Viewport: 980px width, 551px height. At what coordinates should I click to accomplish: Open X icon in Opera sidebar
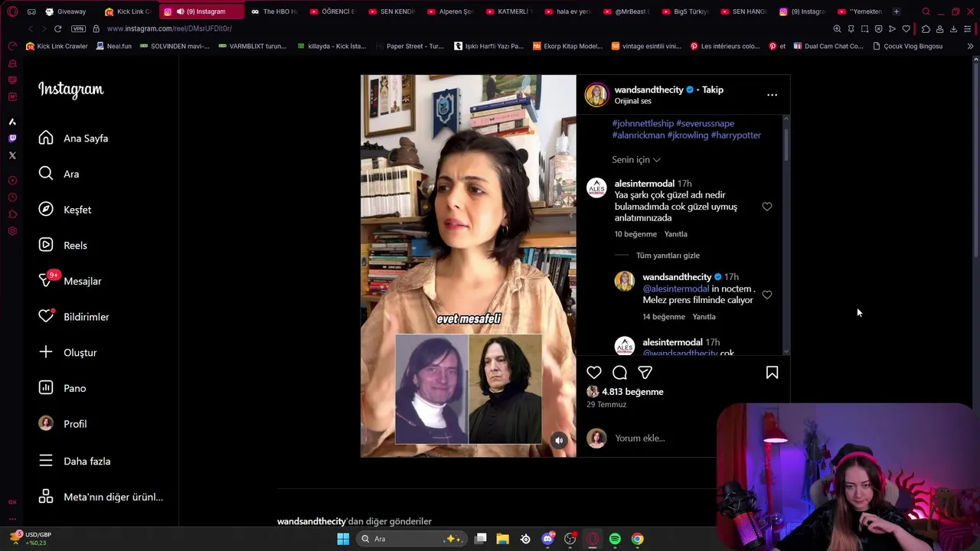pos(12,155)
